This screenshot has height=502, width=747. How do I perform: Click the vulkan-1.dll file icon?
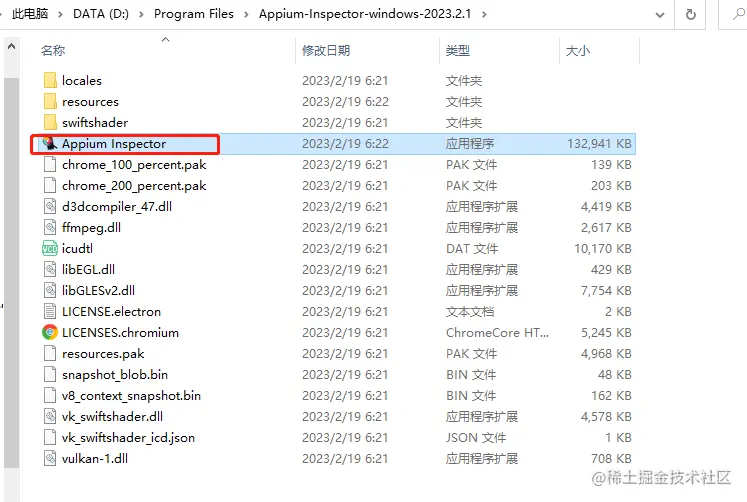point(50,458)
